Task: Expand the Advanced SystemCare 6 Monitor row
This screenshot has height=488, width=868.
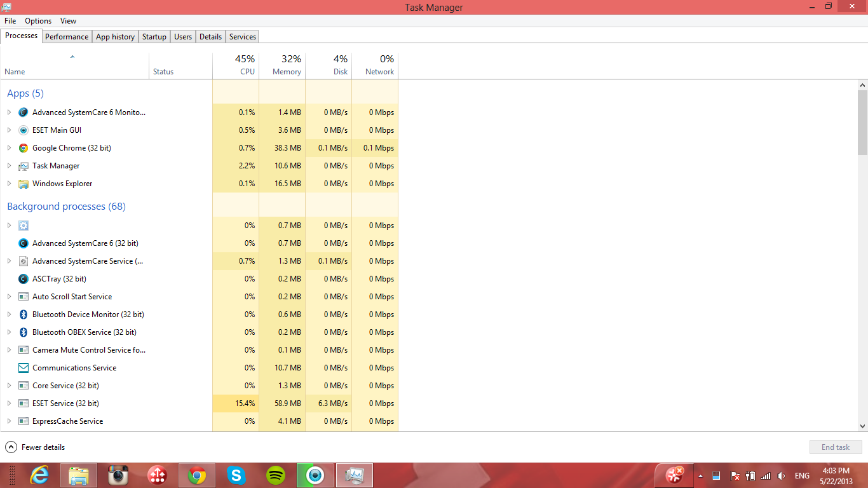Action: 9,112
